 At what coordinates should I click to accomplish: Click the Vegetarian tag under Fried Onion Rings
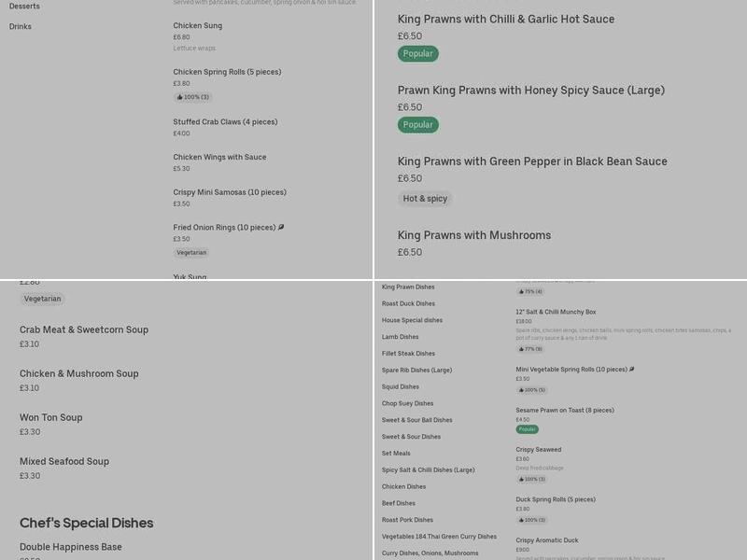pyautogui.click(x=192, y=251)
